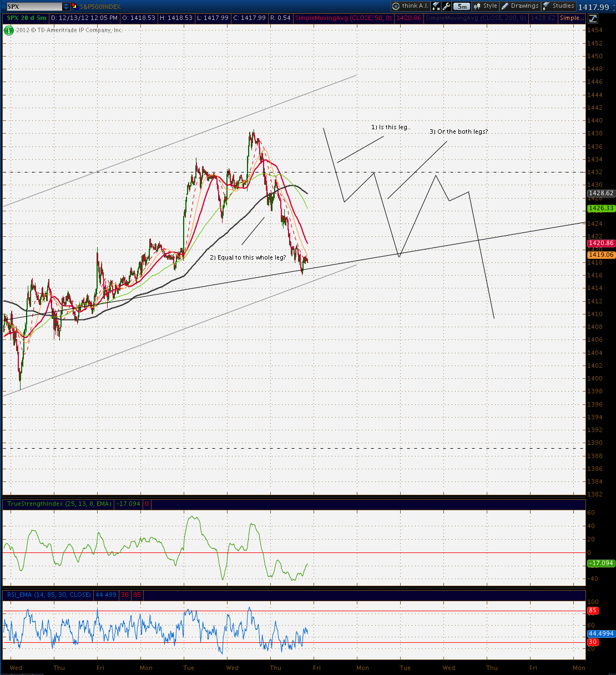Open the Studies menu
Image resolution: width=616 pixels, height=675 pixels.
tap(558, 6)
